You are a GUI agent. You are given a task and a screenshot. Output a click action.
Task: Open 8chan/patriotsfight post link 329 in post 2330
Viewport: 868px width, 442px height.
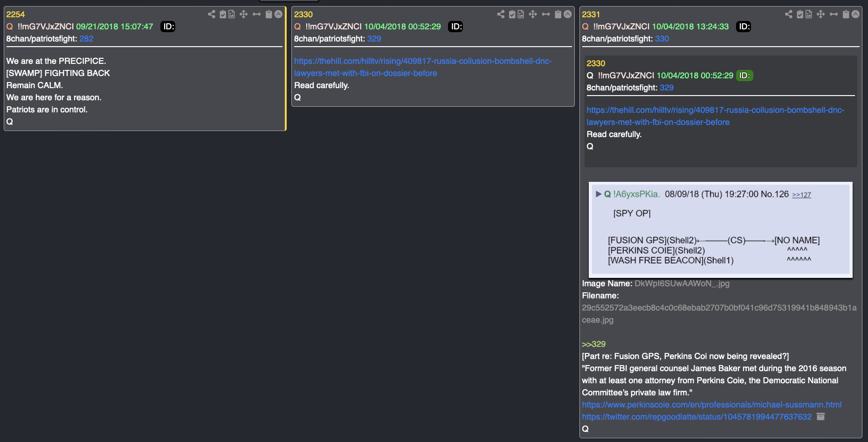click(374, 39)
